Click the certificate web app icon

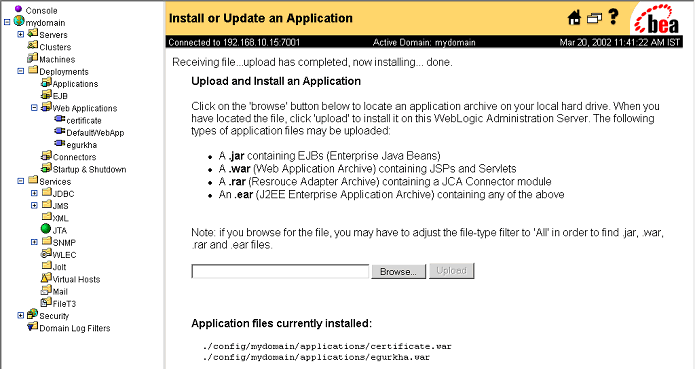click(60, 119)
